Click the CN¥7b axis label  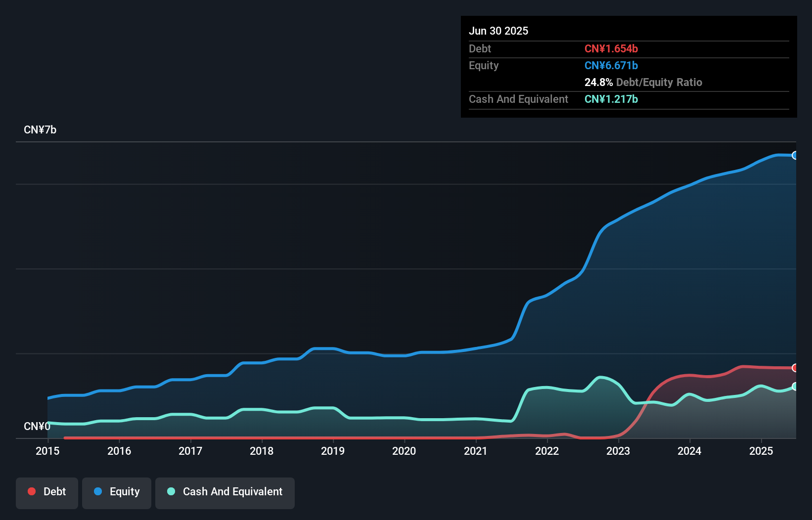point(41,130)
